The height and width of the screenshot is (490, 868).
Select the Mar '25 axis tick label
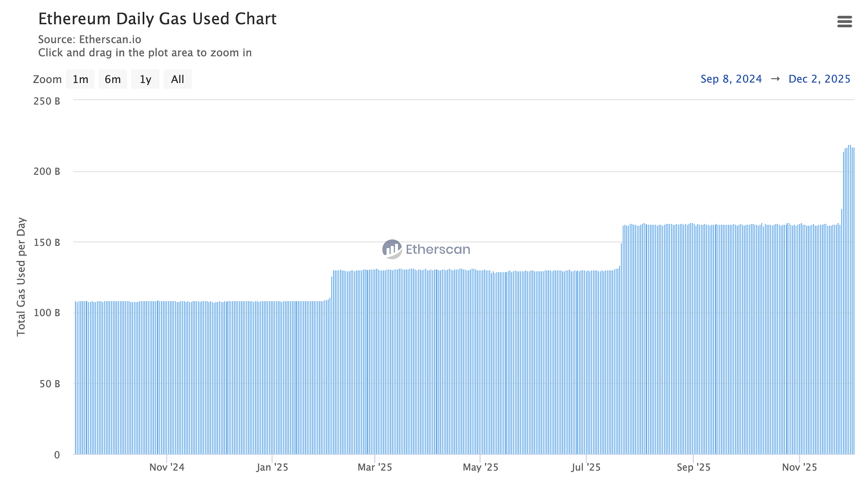374,467
